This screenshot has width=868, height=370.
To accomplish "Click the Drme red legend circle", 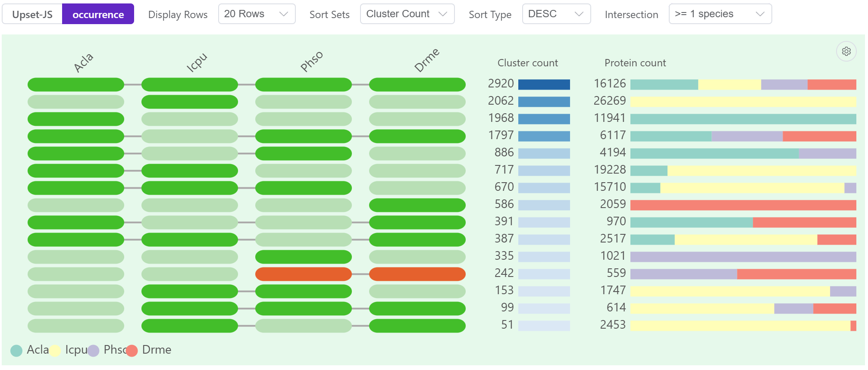I will tap(132, 351).
